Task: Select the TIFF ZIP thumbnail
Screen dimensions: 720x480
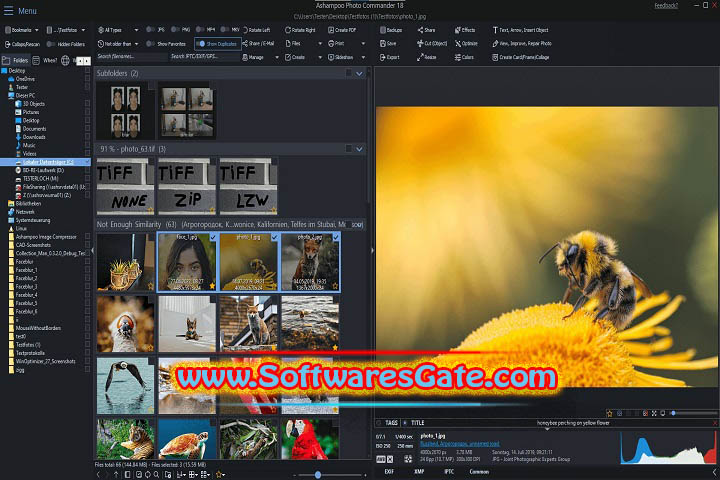Action: [x=187, y=186]
